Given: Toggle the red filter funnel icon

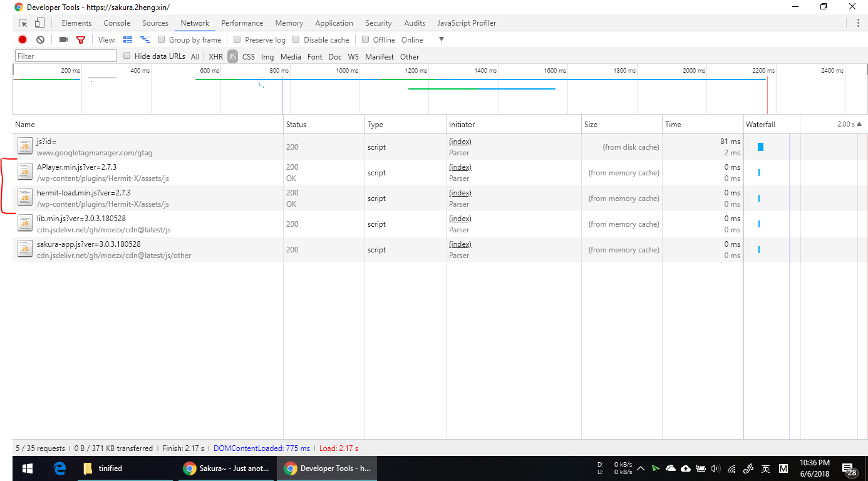Looking at the screenshot, I should (80, 39).
